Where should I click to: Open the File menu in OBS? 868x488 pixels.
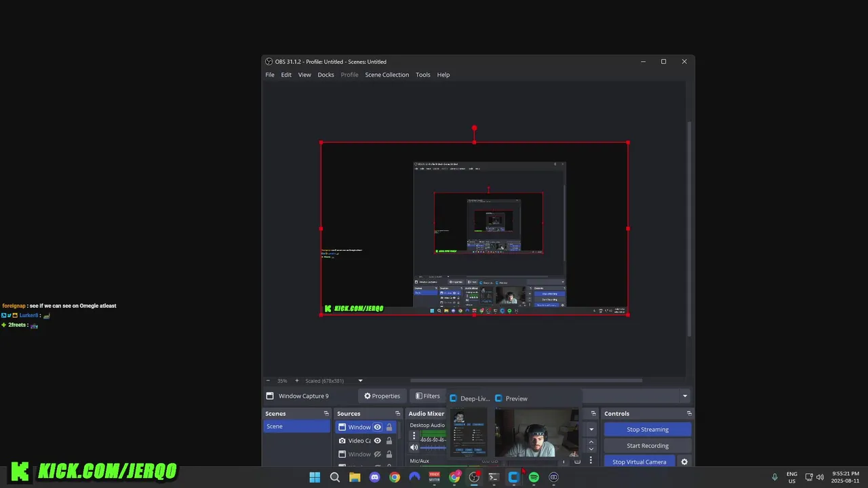(x=270, y=75)
